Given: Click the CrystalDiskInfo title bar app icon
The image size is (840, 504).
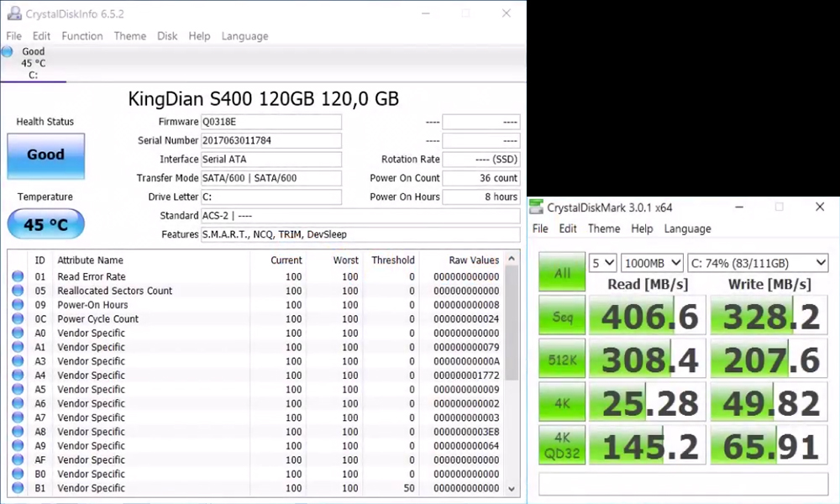Looking at the screenshot, I should point(13,14).
